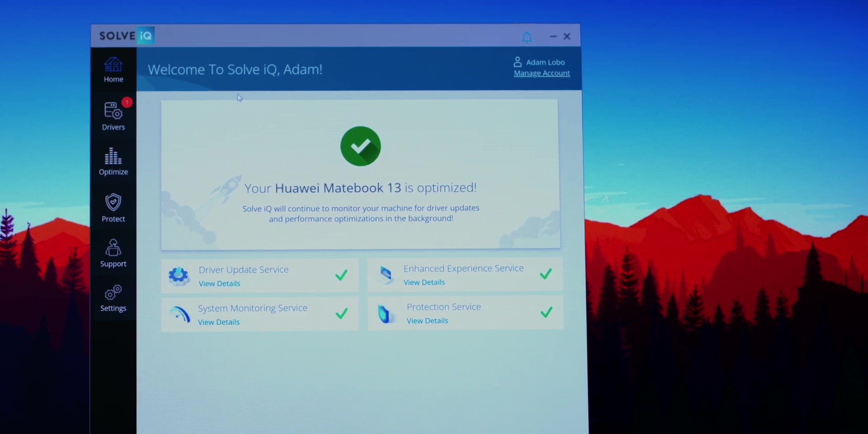Image resolution: width=868 pixels, height=434 pixels.
Task: Click the System Monitoring Service title
Action: [252, 308]
